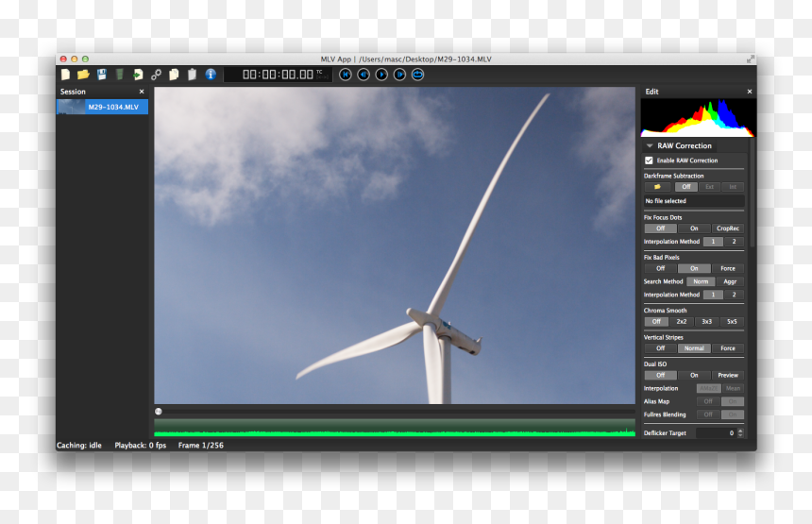
Task: Step forward one frame
Action: (399, 75)
